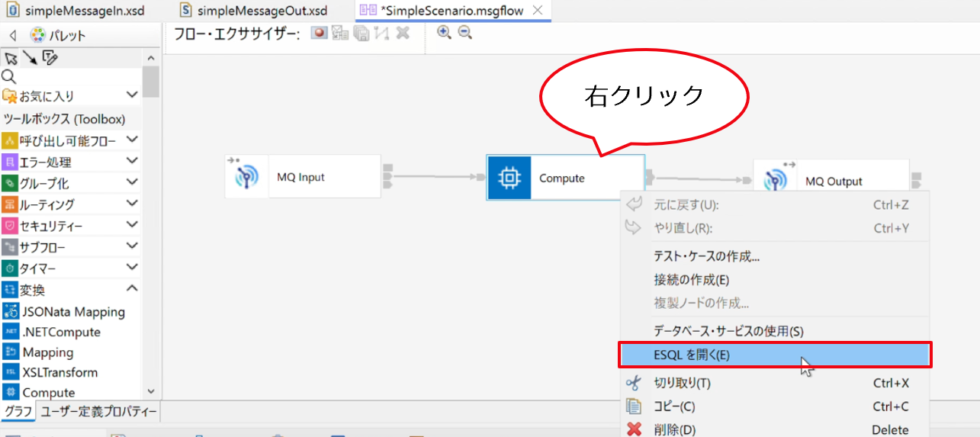Switch to the グラフ tab
This screenshot has height=437, width=980.
click(x=18, y=412)
